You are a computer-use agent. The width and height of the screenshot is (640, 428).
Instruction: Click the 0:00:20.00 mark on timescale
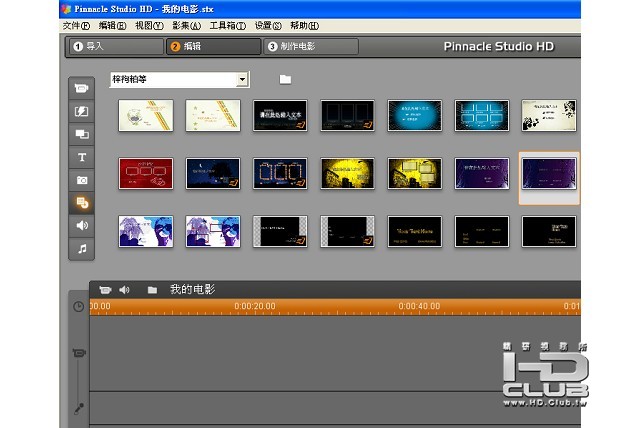tap(255, 306)
